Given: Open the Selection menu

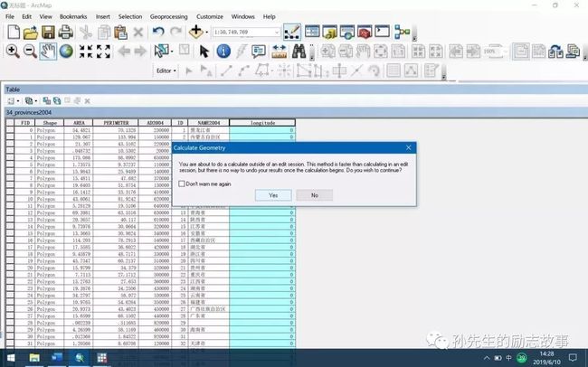Looking at the screenshot, I should (130, 16).
